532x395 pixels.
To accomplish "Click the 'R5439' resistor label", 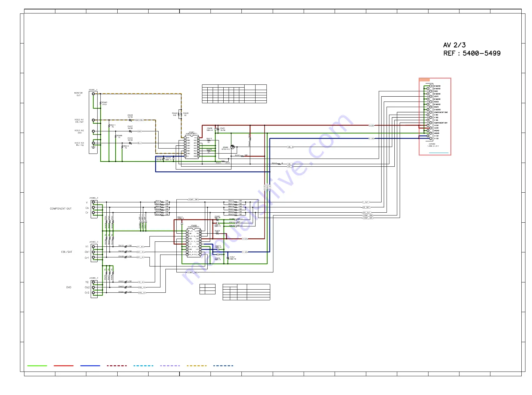I will coord(186,113).
